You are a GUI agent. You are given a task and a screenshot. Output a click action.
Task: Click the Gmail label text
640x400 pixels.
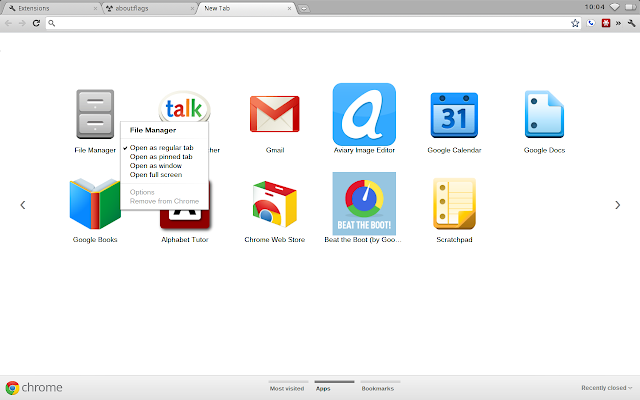click(x=275, y=150)
